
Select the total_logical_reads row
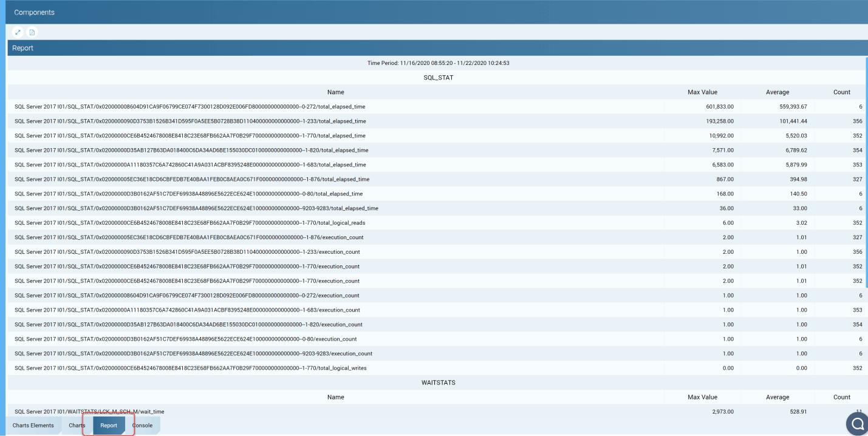(x=190, y=223)
